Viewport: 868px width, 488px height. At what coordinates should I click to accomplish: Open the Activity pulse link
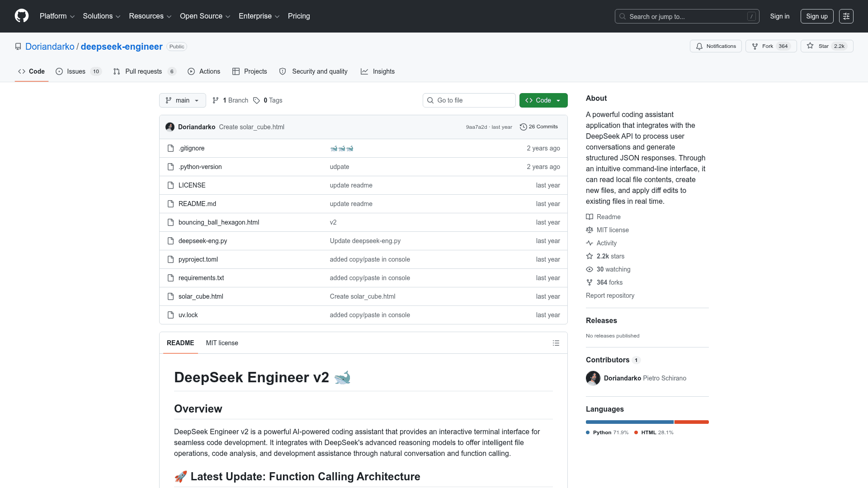point(601,243)
